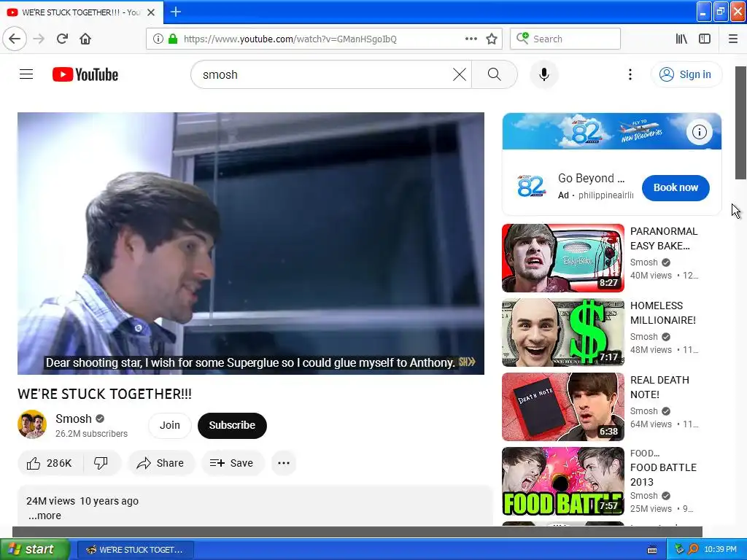
Task: Join the Smosh channel membership
Action: [x=169, y=425]
